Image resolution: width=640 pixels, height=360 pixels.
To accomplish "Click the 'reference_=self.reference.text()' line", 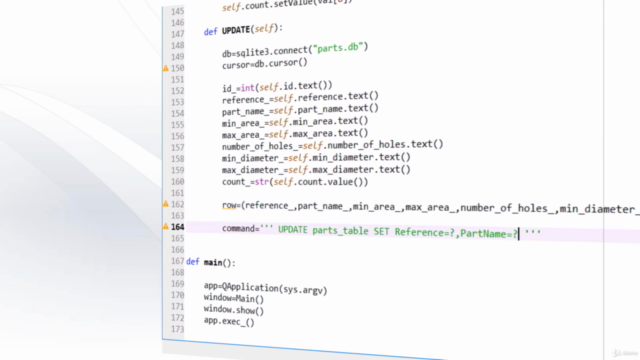I will [300, 98].
